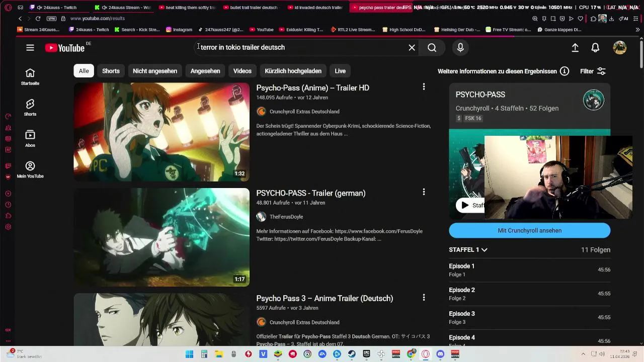
Task: Select the Videos filter chip
Action: click(242, 71)
